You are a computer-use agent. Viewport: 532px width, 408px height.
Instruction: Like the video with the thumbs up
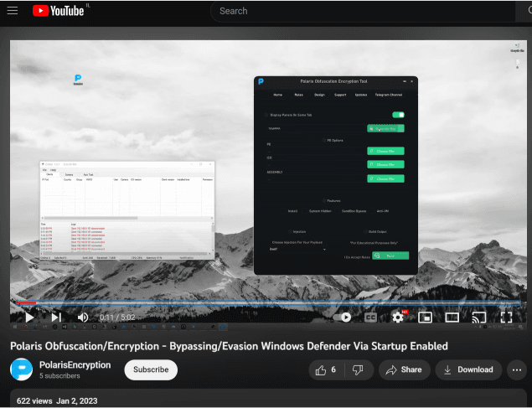pyautogui.click(x=326, y=369)
